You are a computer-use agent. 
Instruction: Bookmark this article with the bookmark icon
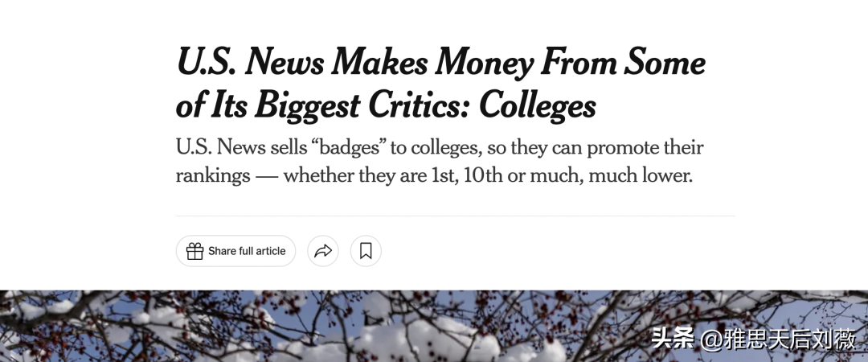tap(366, 251)
